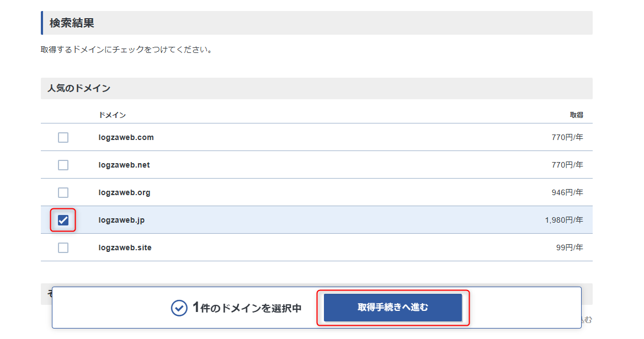Click the 1,980円/年 price for logzaweb.jp

[563, 220]
